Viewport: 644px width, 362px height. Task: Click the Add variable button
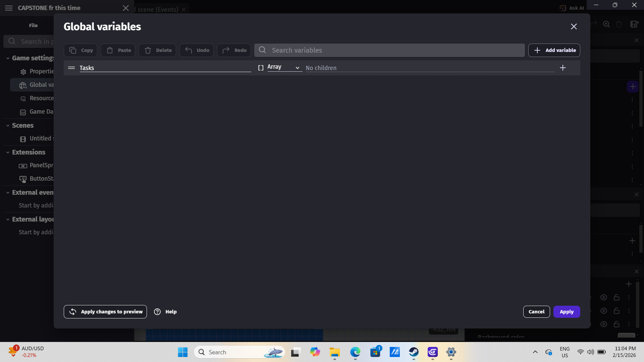[554, 50]
